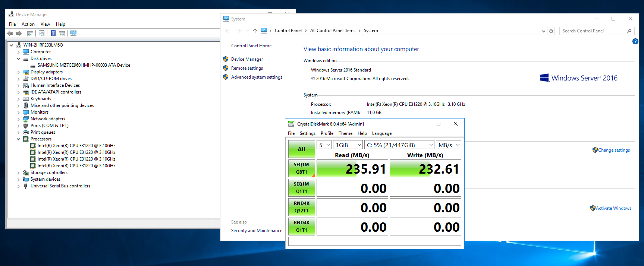Viewport: 644px width, 266px height.
Task: Click the Disk drives category icon
Action: 26,58
